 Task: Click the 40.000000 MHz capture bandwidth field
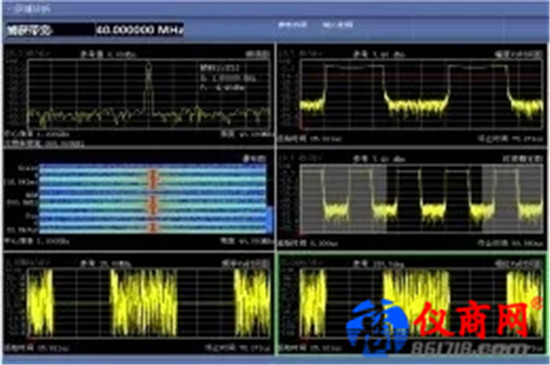139,30
